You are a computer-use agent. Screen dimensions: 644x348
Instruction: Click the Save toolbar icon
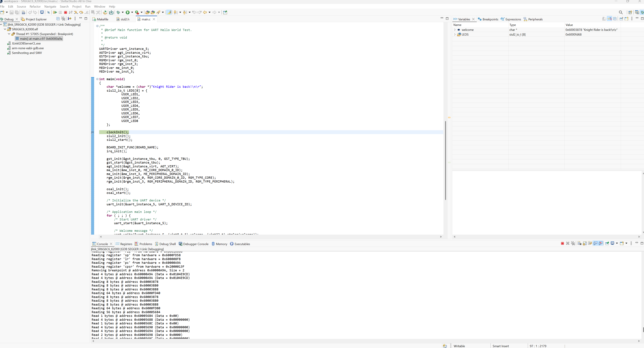coord(11,12)
